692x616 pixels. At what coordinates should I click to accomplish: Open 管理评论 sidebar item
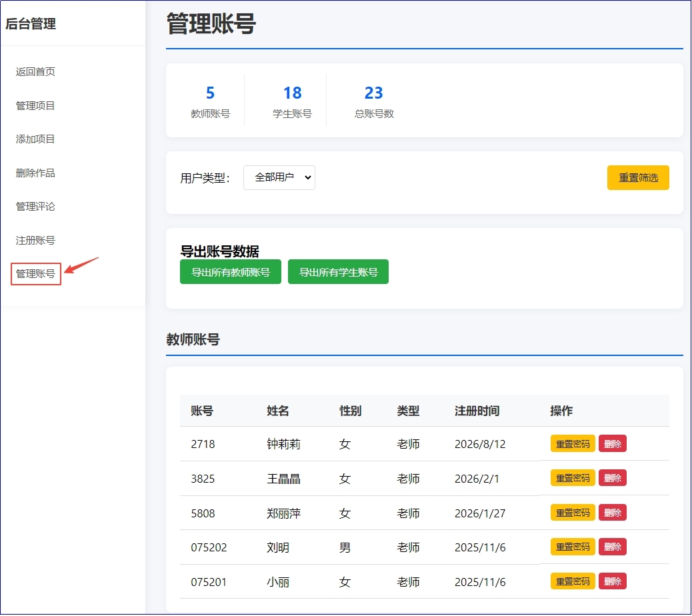(35, 207)
